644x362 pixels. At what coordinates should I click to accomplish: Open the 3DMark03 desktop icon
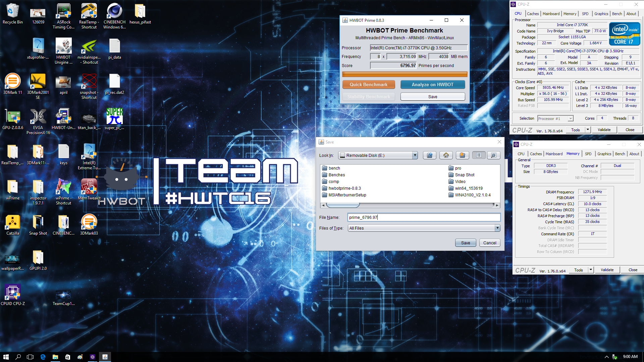(89, 225)
